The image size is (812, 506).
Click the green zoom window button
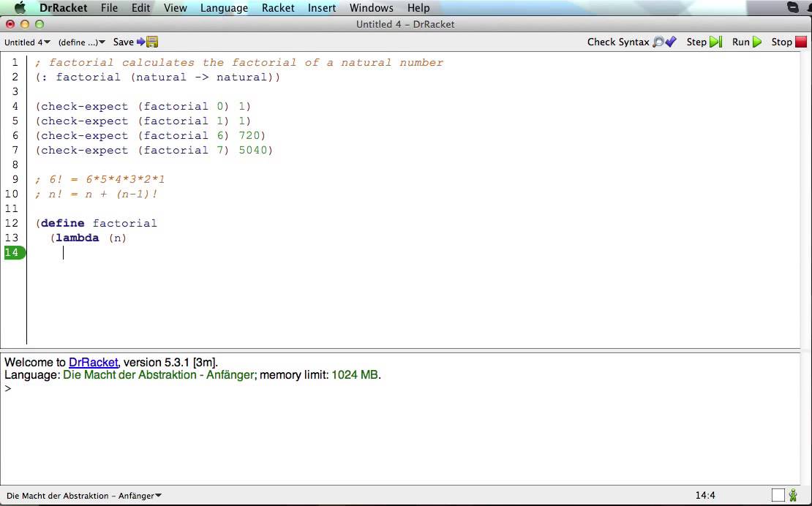point(40,24)
